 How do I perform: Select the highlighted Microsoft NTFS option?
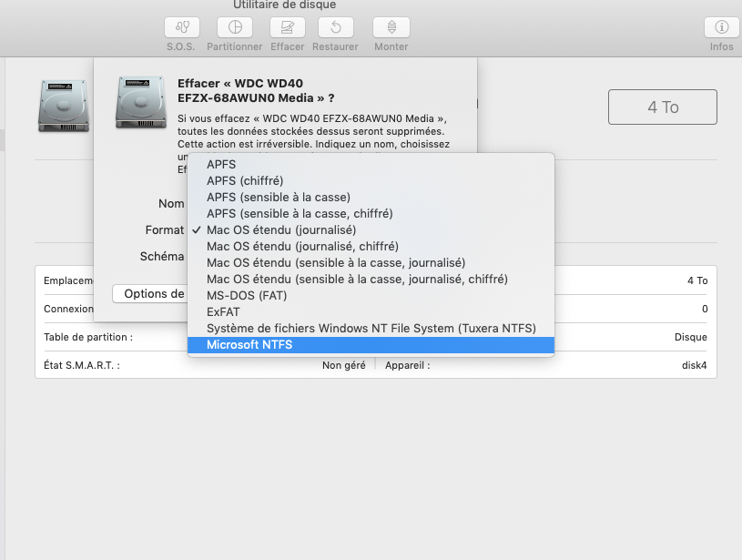pos(371,344)
